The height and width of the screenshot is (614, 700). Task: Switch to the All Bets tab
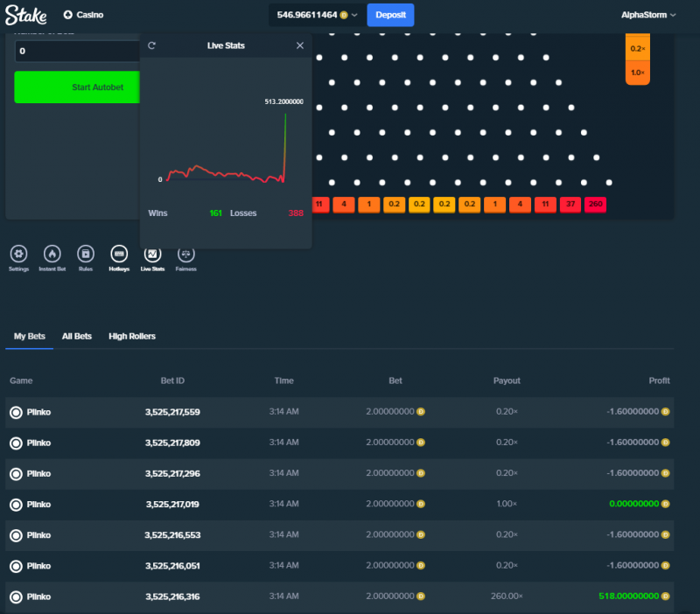77,336
